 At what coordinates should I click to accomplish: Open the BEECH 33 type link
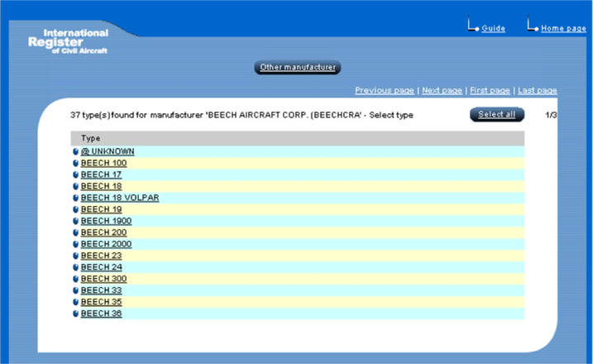coord(101,290)
